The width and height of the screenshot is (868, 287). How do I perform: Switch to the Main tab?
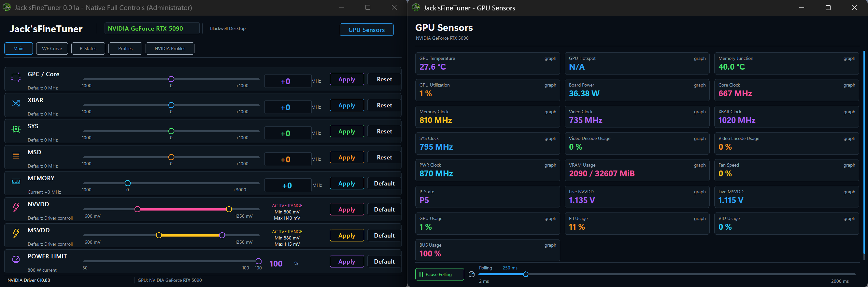point(19,48)
